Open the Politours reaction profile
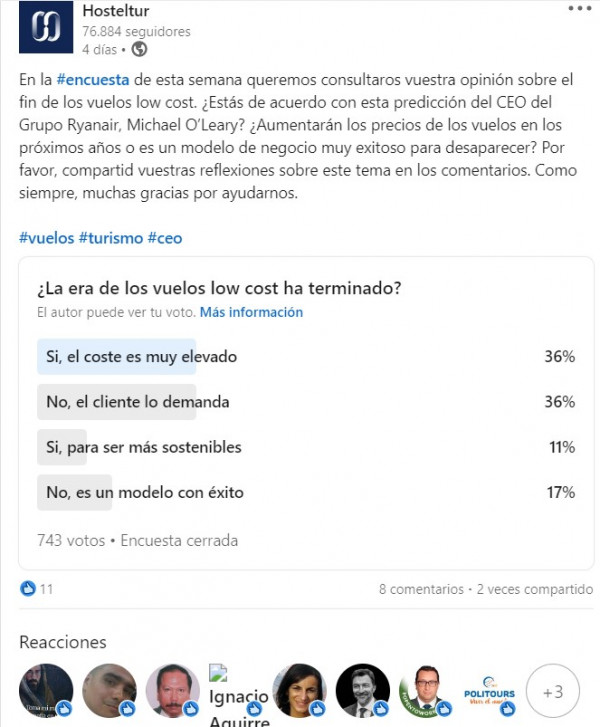 (x=489, y=691)
